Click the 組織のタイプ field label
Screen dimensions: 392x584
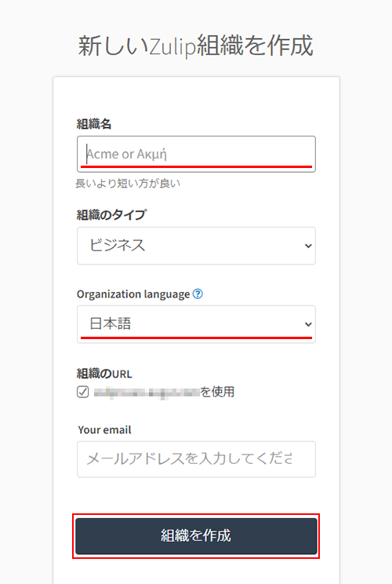click(111, 215)
